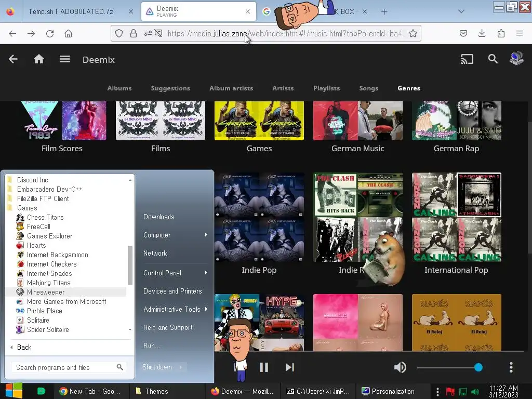This screenshot has height=399, width=532.
Task: List all tabs dropdown arrow
Action: tap(461, 11)
